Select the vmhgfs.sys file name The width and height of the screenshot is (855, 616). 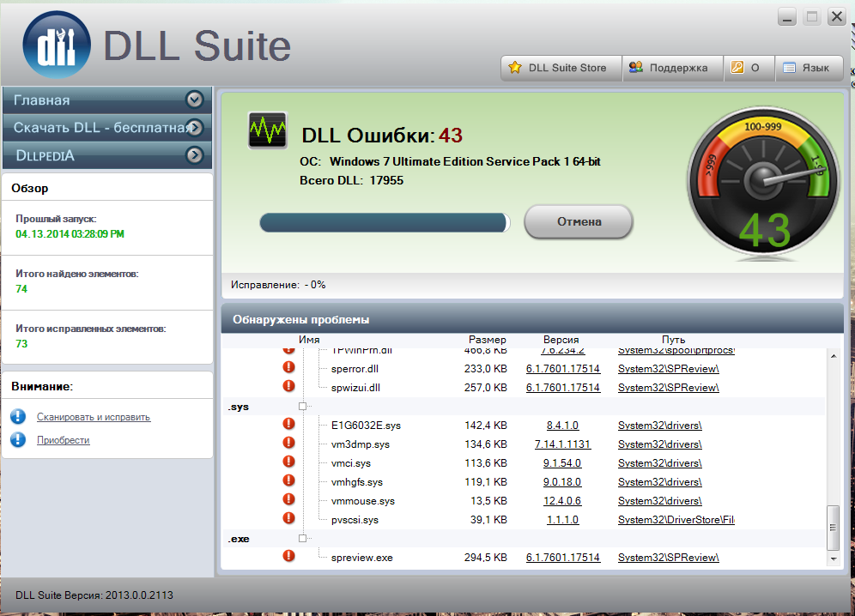356,482
